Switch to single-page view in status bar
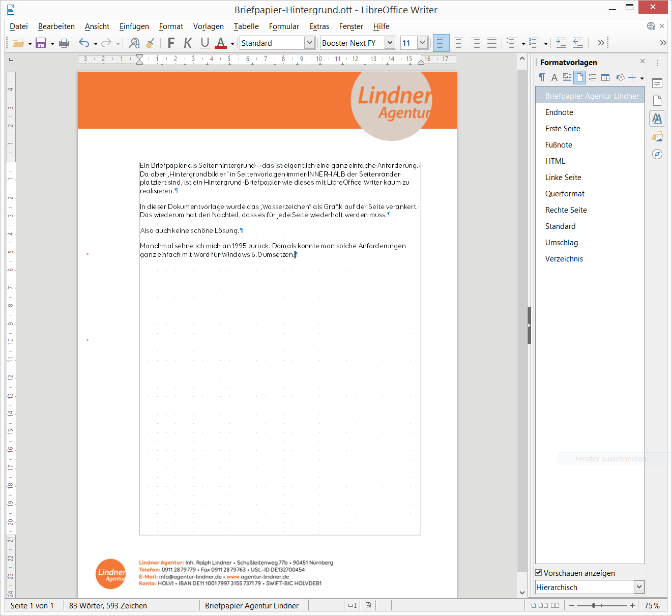This screenshot has height=616, width=672. tap(533, 605)
